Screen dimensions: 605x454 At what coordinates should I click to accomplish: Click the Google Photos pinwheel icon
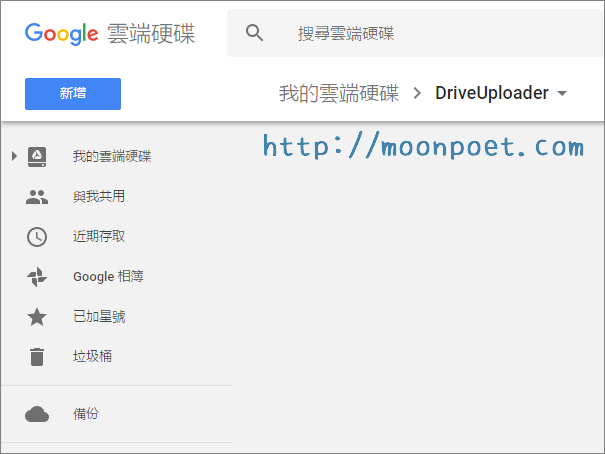[37, 277]
